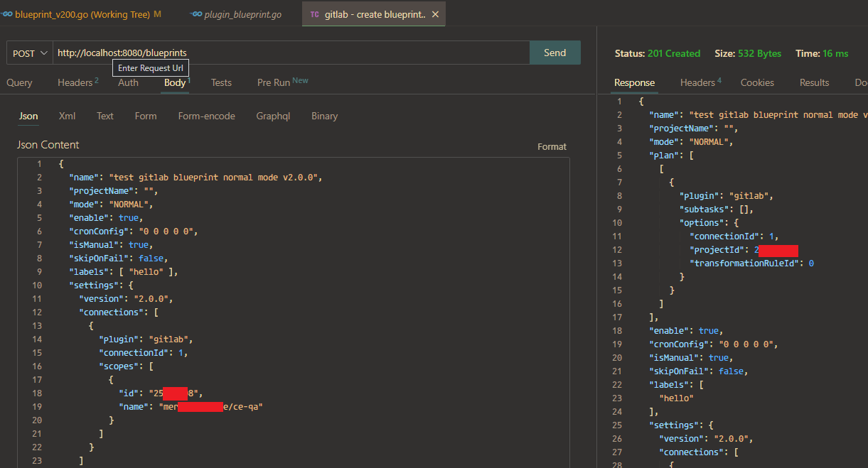Click the "connectionId": 1 line in request body
Screen dimensions: 868x468
(143, 352)
